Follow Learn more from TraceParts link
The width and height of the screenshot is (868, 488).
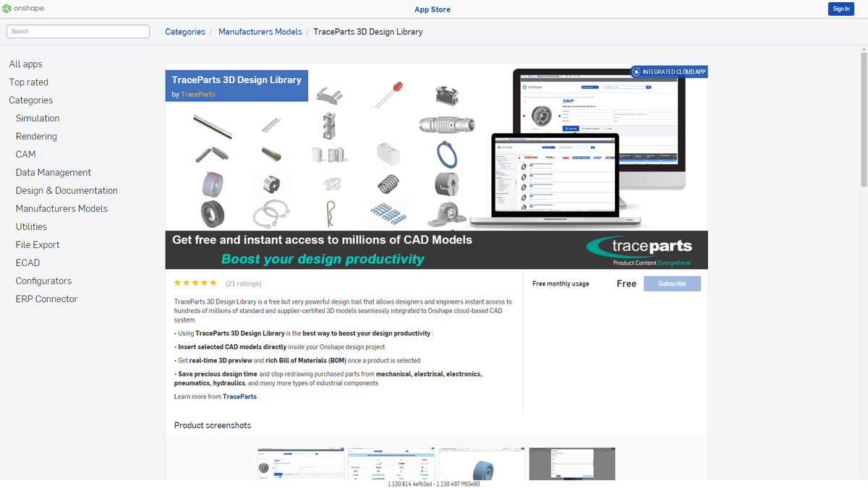click(239, 396)
